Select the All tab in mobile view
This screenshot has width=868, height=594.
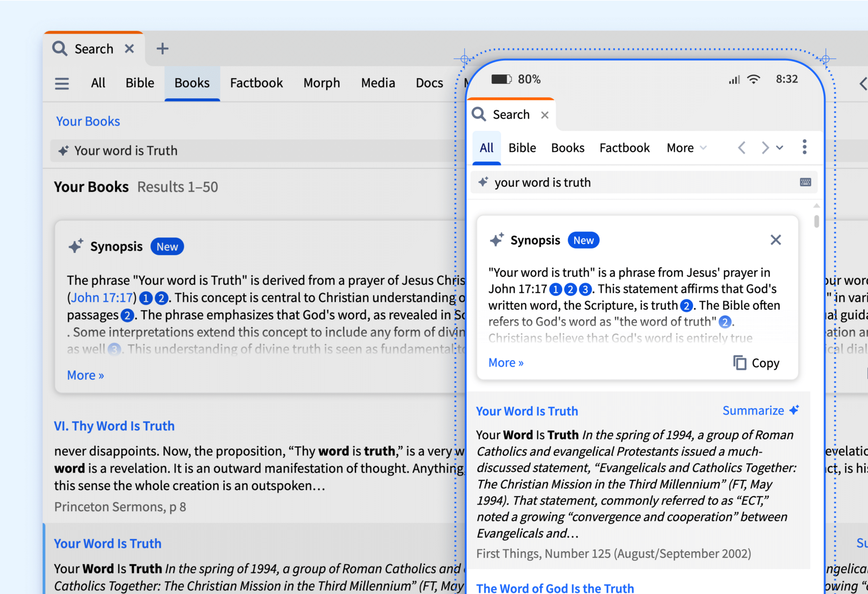pyautogui.click(x=486, y=148)
